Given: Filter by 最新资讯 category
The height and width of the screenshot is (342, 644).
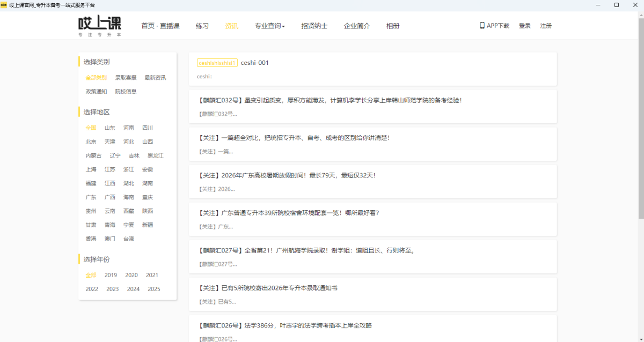Looking at the screenshot, I should (155, 78).
